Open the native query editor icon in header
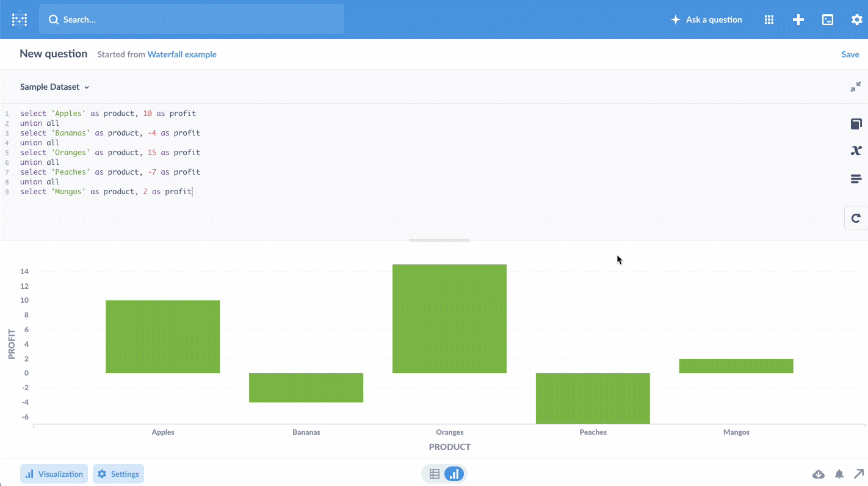The image size is (868, 486). pos(827,19)
